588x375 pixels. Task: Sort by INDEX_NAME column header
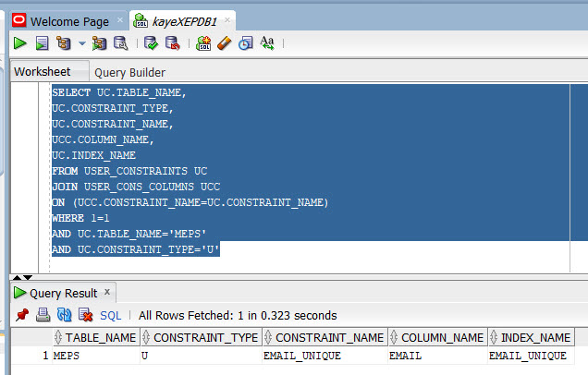point(531,337)
